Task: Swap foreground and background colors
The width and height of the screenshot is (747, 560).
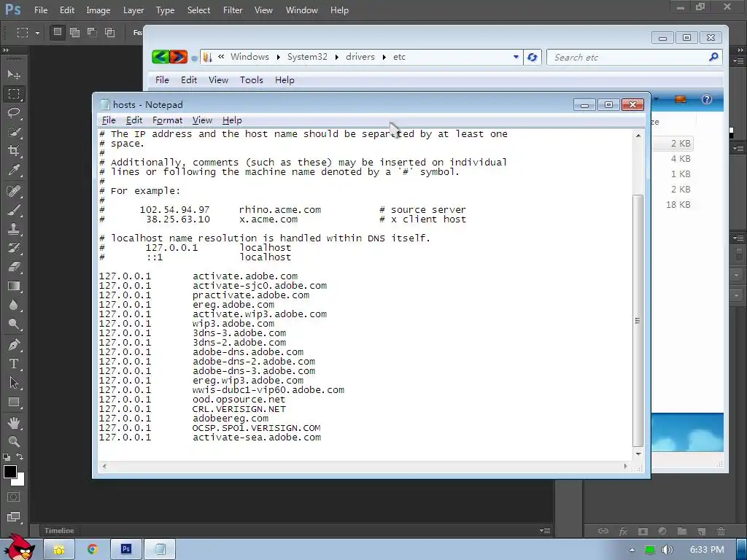Action: pyautogui.click(x=20, y=456)
